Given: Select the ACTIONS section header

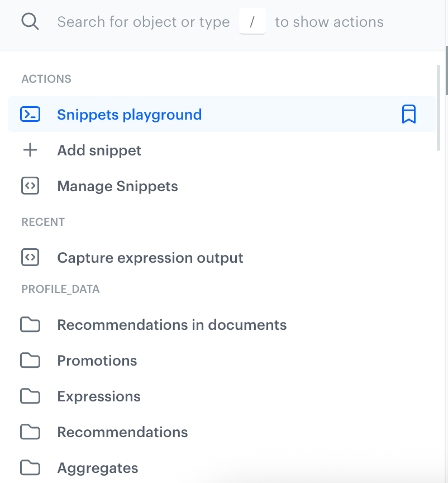Looking at the screenshot, I should (46, 79).
